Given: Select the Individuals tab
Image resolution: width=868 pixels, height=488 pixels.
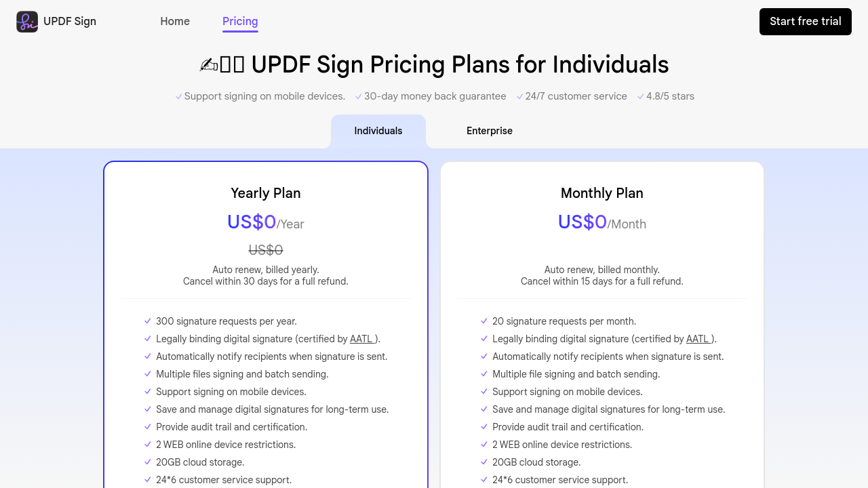Looking at the screenshot, I should (x=378, y=131).
